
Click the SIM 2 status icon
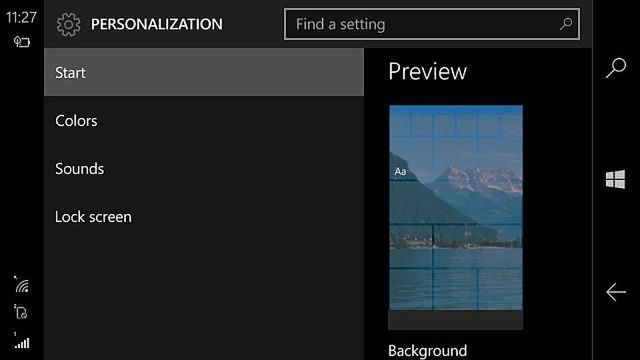pos(21,311)
